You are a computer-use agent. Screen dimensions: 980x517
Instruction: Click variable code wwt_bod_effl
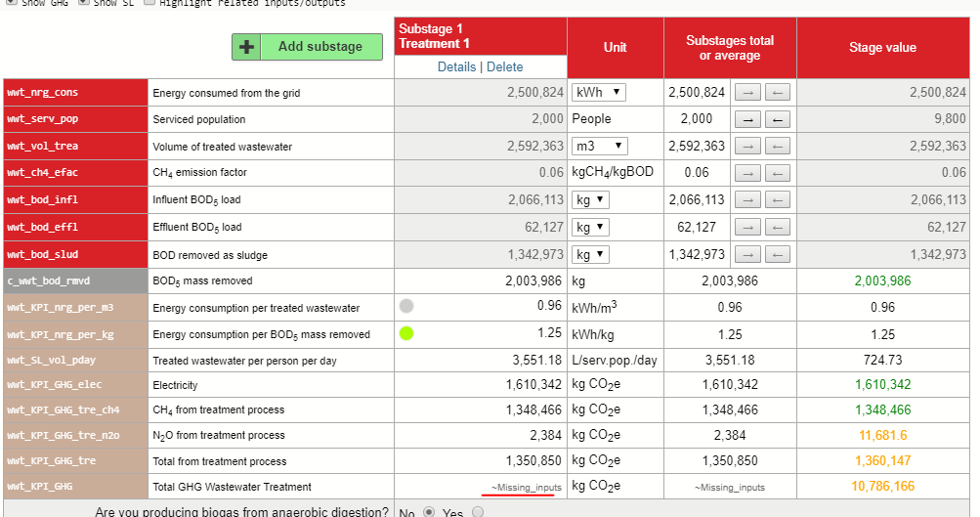click(x=42, y=228)
